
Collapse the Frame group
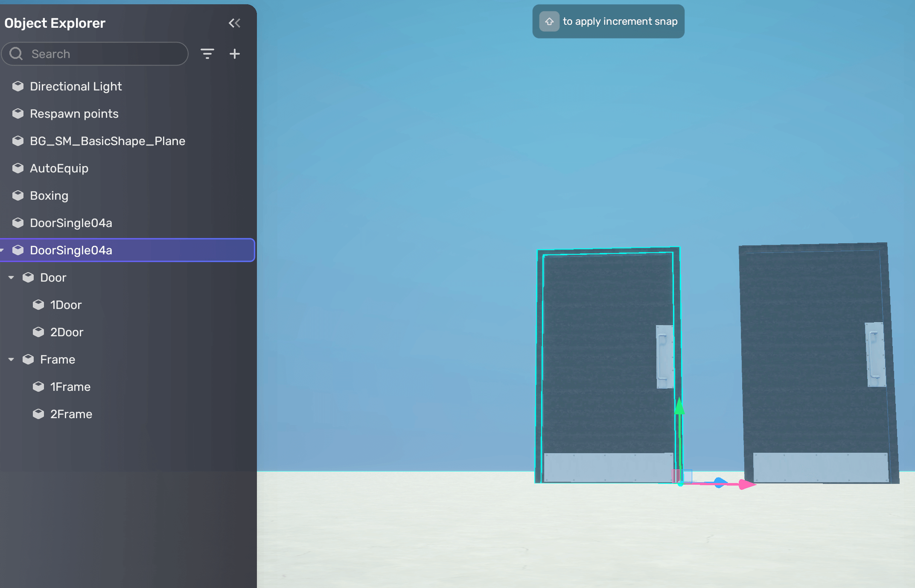click(12, 359)
